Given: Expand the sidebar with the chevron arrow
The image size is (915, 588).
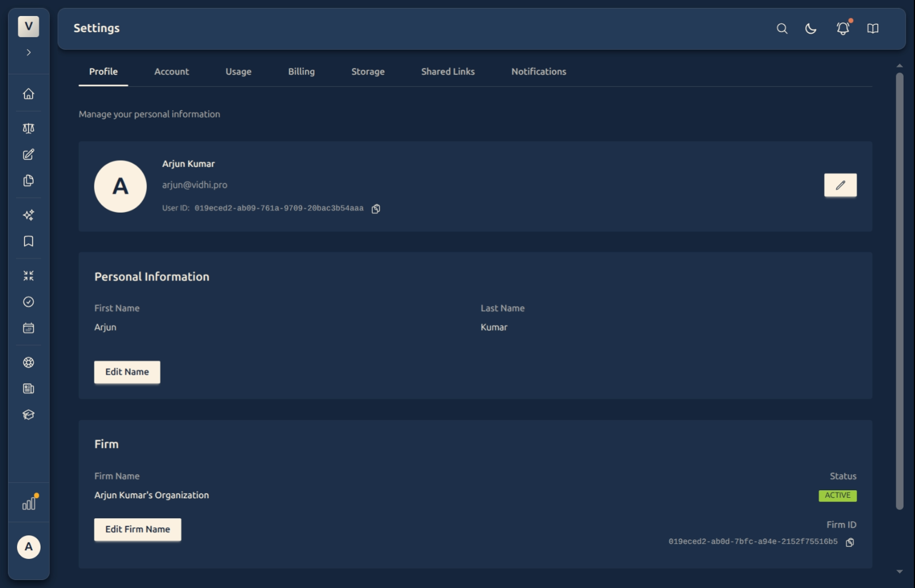Looking at the screenshot, I should pos(29,53).
